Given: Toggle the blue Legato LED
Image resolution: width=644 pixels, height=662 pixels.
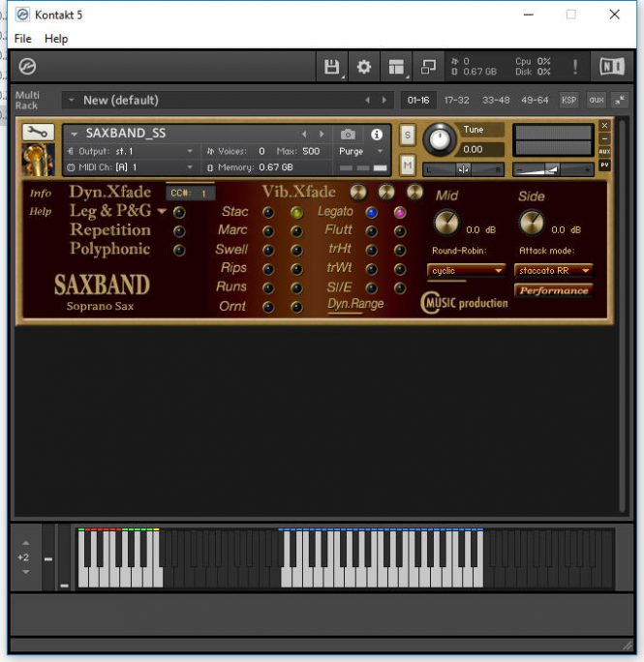Looking at the screenshot, I should point(372,212).
